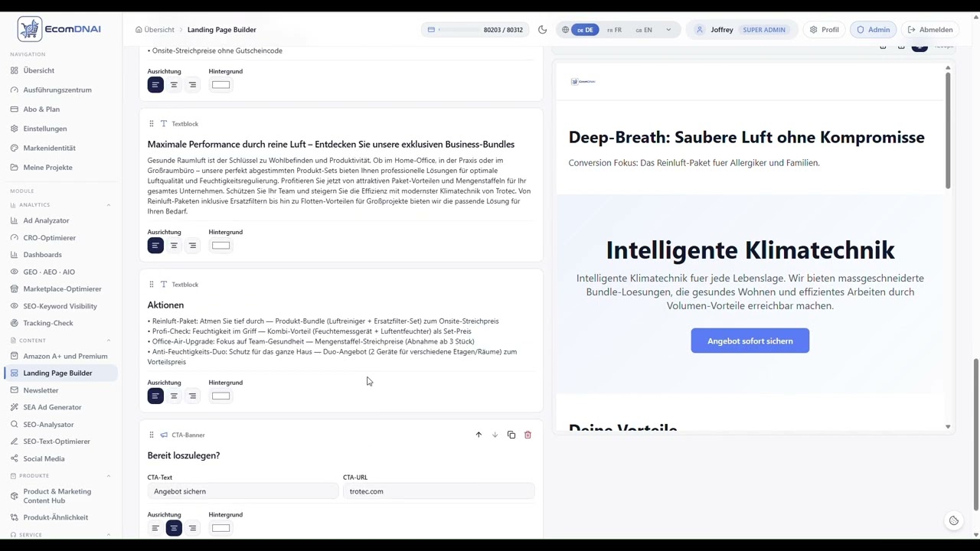Click the Admin button
This screenshot has height=551, width=980.
pyautogui.click(x=873, y=30)
